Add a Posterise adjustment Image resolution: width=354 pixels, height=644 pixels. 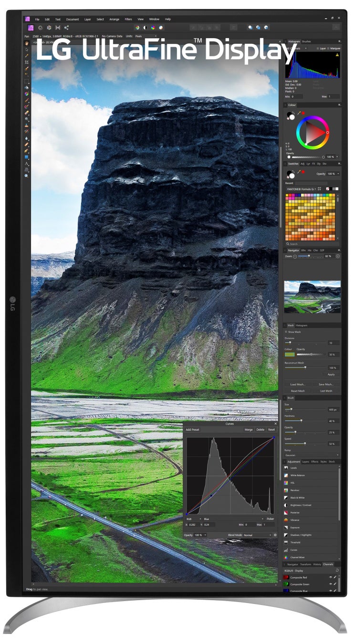pos(312,512)
